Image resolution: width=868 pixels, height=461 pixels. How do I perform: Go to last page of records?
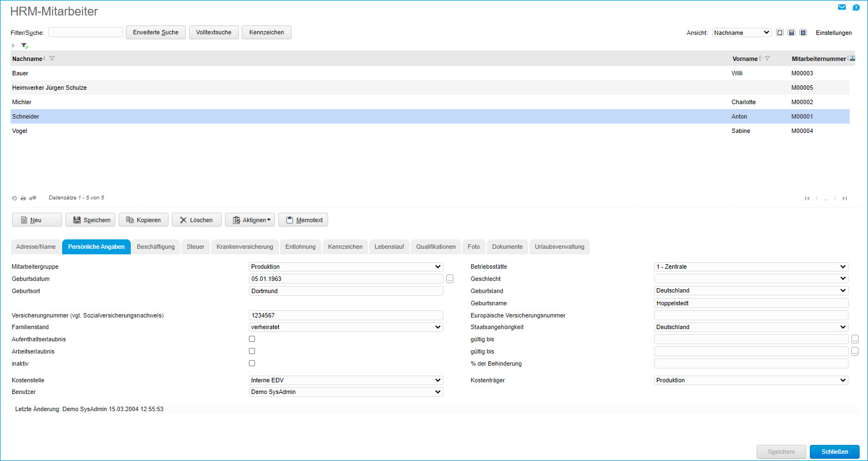pyautogui.click(x=845, y=198)
